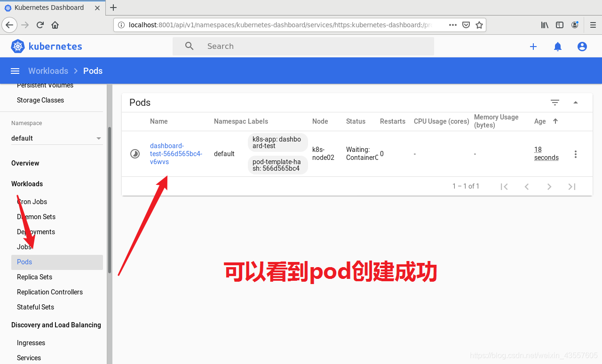Viewport: 602px width, 364px height.
Task: Collapse the Pods card with the chevron
Action: pos(576,102)
